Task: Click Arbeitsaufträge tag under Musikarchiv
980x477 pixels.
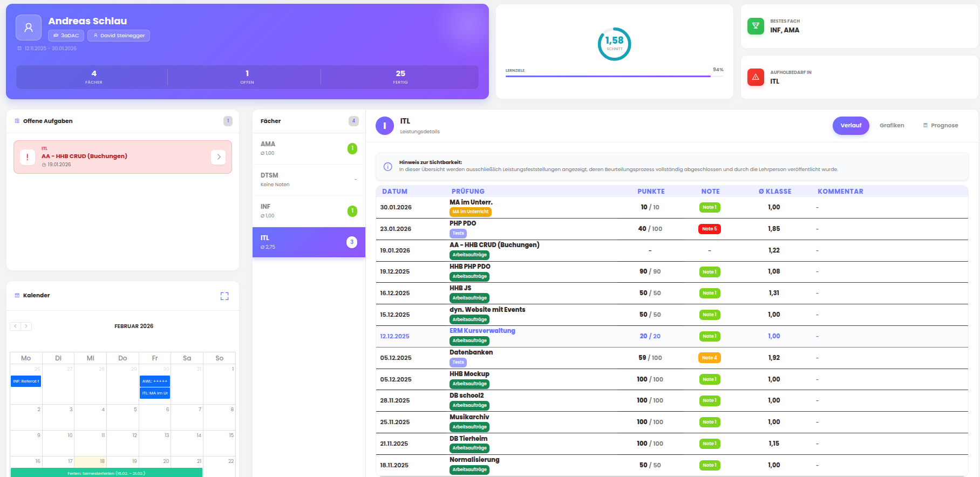Action: coord(469,427)
